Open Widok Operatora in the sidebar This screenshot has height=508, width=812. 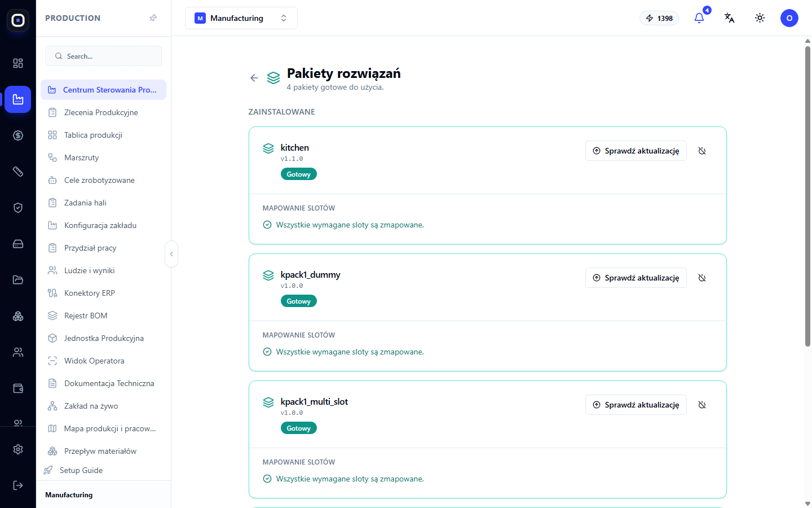tap(104, 361)
